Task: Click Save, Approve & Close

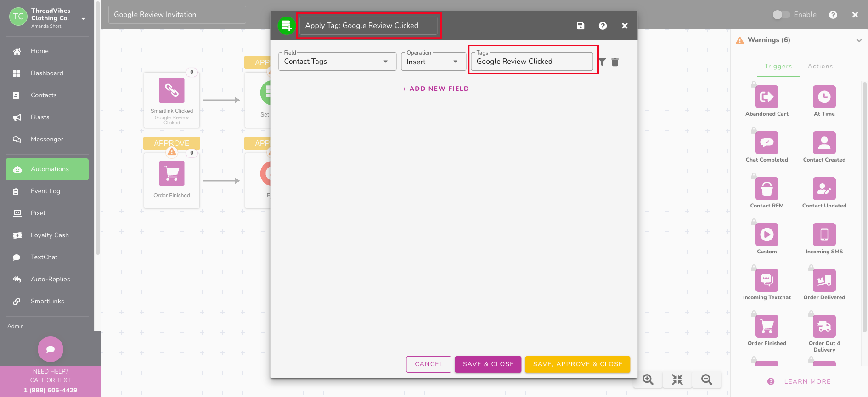Action: coord(578,364)
